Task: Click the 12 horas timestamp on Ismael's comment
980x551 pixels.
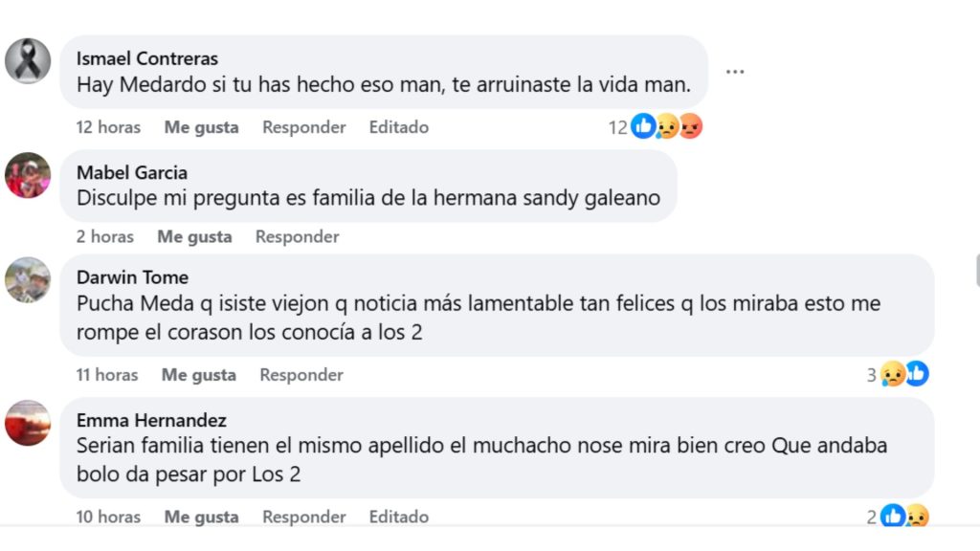Action: coord(107,126)
